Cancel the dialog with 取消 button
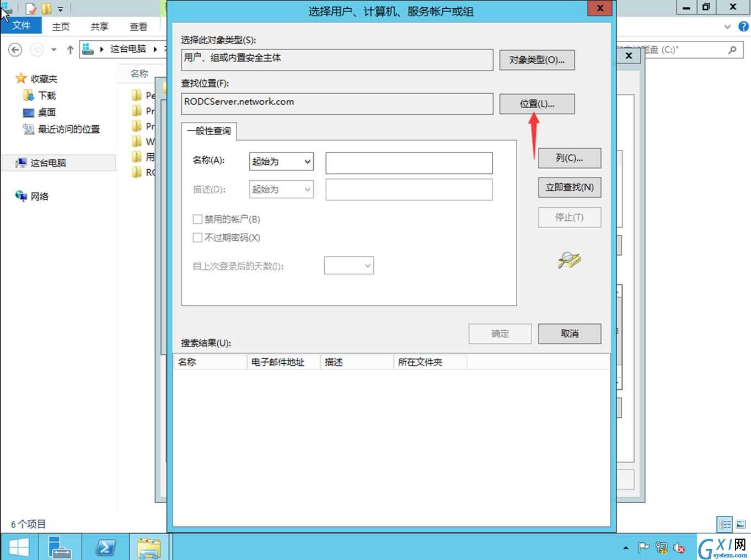Viewport: 751px width, 560px height. click(569, 333)
